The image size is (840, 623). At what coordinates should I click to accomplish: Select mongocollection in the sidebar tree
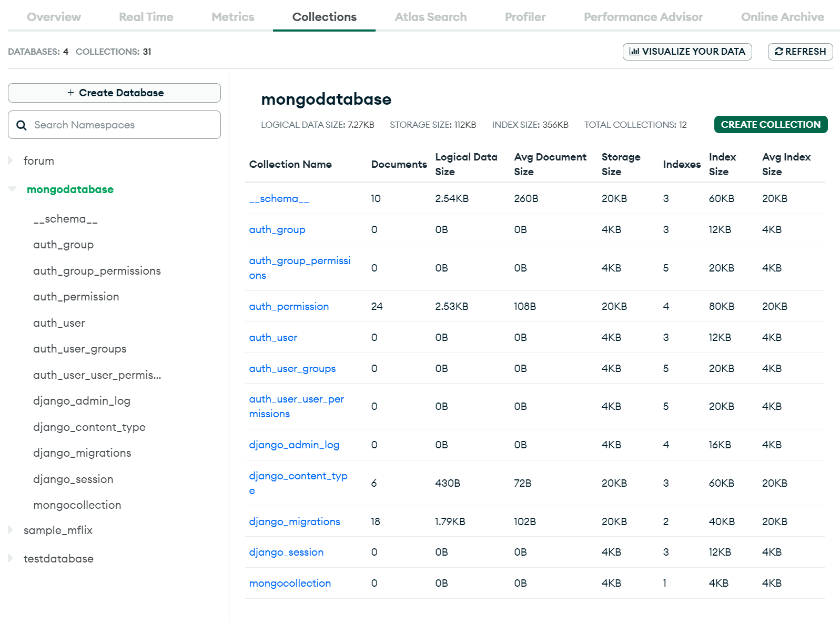[x=77, y=505]
